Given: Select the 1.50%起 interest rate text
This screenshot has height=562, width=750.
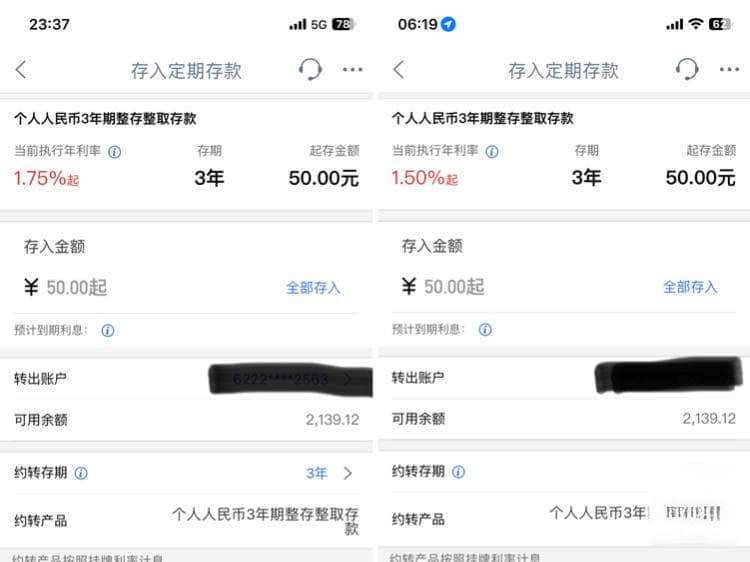Looking at the screenshot, I should 425,178.
